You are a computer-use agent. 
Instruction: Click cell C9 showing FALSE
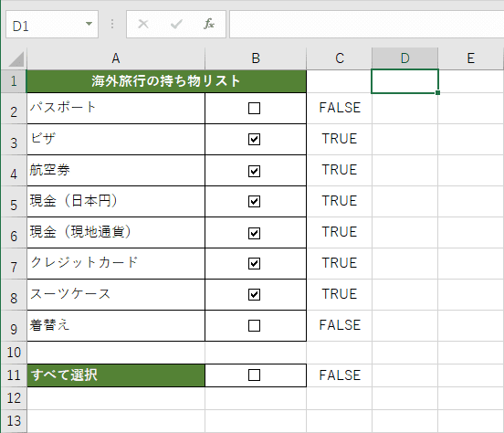pyautogui.click(x=340, y=325)
